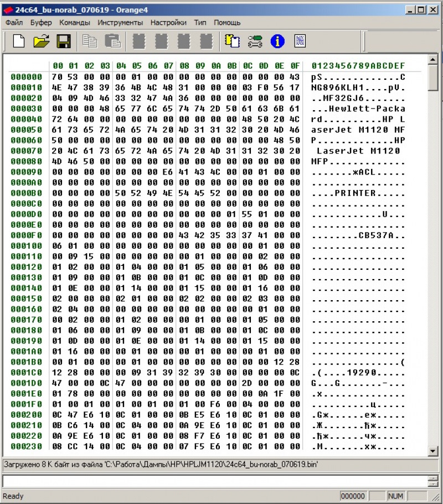The width and height of the screenshot is (443, 504).
Task: Click ASCII text LaserJet M1120 in row 000070
Action: tap(358, 151)
